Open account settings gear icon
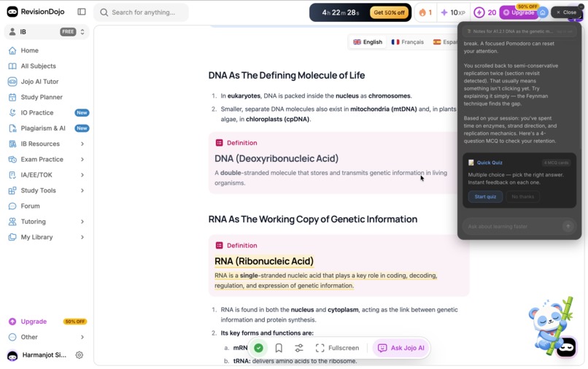 (79, 354)
